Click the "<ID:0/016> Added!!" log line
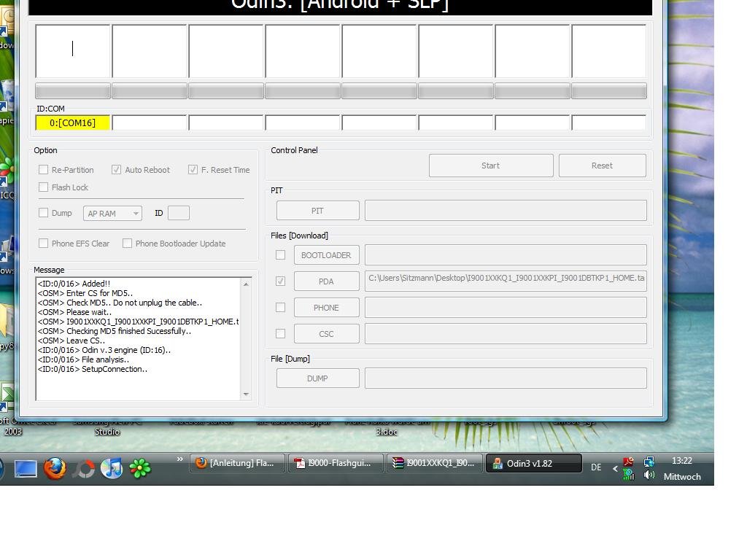 pyautogui.click(x=74, y=284)
